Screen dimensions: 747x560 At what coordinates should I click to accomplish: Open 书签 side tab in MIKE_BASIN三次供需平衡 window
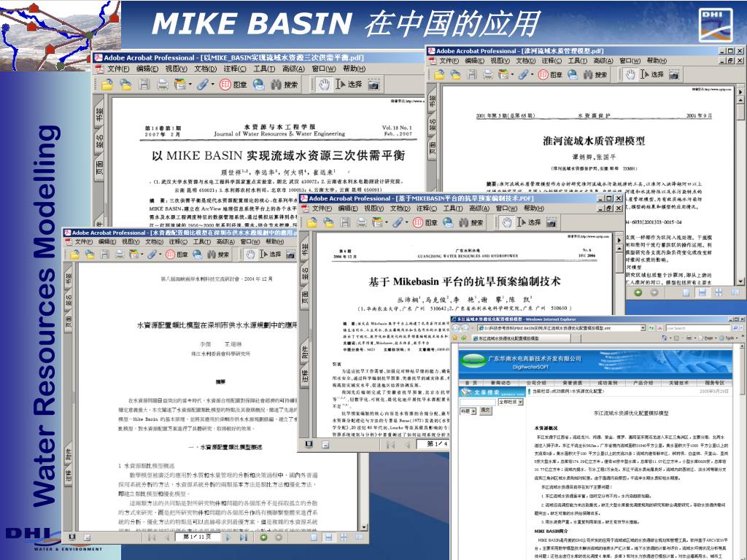click(99, 114)
